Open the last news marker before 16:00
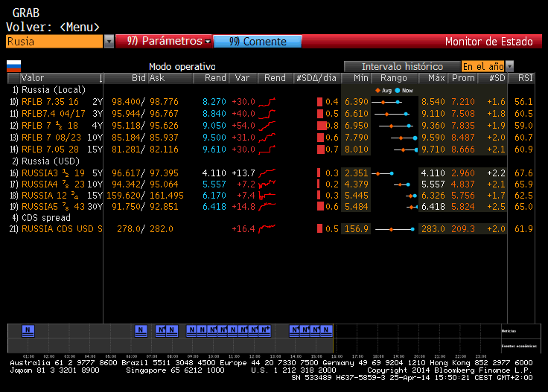 click(326, 330)
